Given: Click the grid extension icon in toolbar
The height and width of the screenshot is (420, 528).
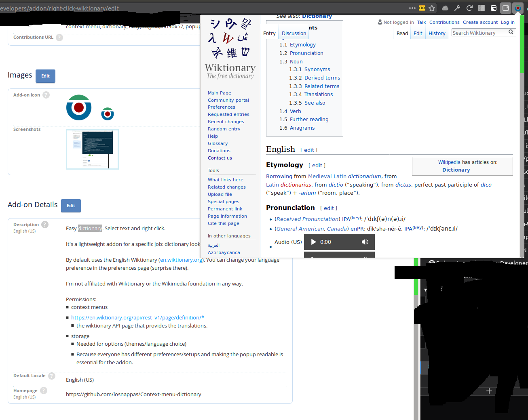Looking at the screenshot, I should pyautogui.click(x=482, y=8).
